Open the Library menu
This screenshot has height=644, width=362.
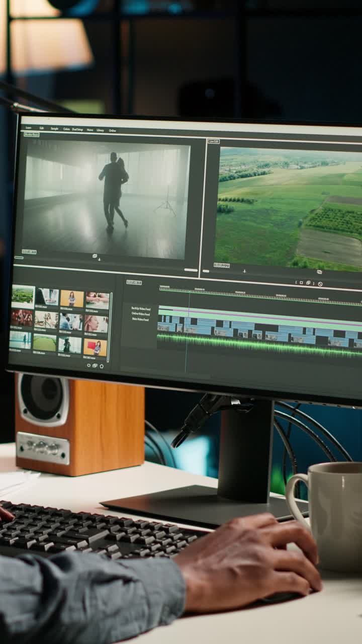[101, 130]
